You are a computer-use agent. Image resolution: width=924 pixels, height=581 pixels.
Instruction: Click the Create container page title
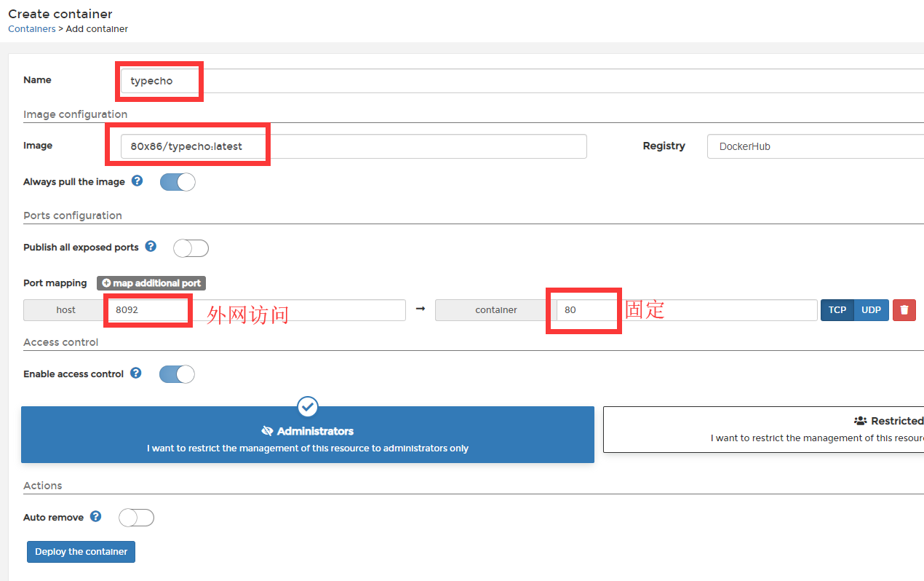[x=60, y=14]
